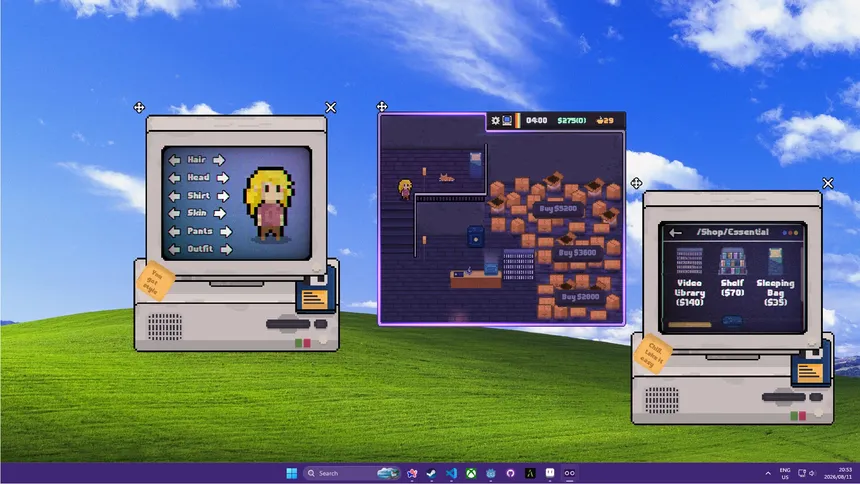Image resolution: width=860 pixels, height=484 pixels.
Task: Click the Shelf ($70) label
Action: 732,288
